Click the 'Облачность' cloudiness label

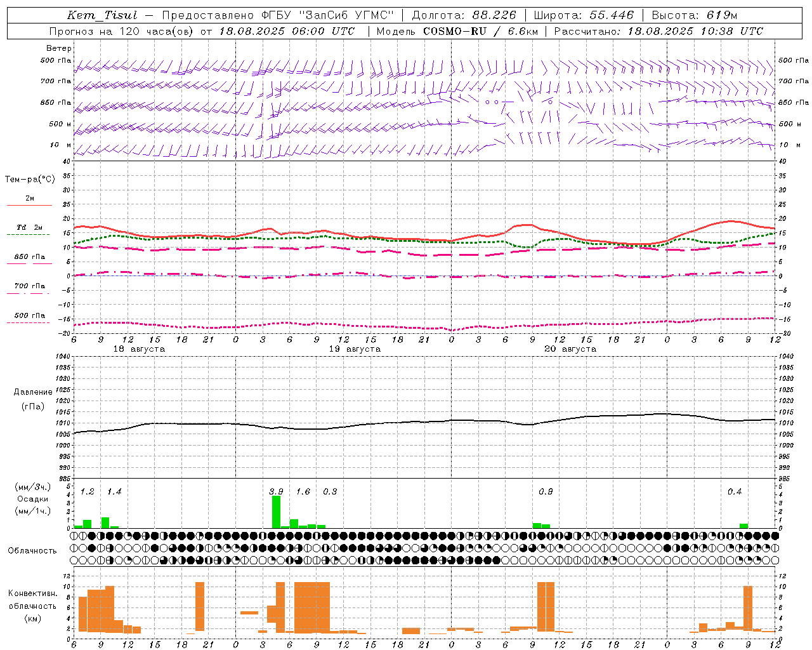32,550
